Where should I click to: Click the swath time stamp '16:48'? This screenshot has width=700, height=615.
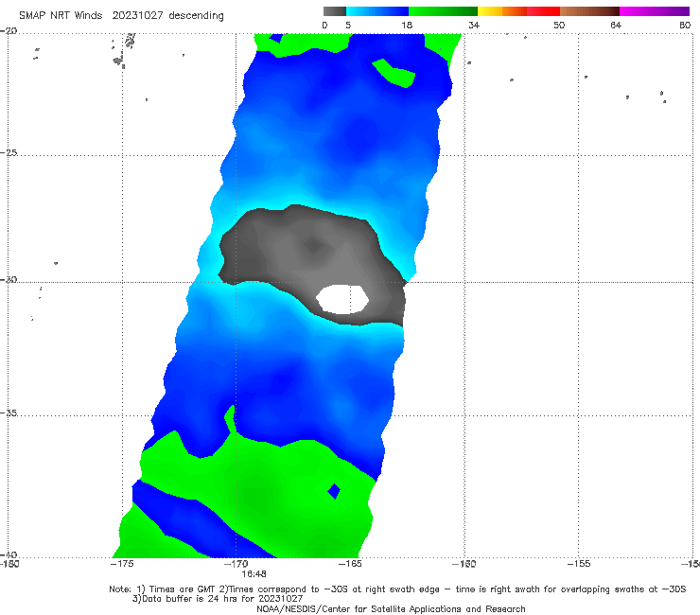(x=254, y=574)
